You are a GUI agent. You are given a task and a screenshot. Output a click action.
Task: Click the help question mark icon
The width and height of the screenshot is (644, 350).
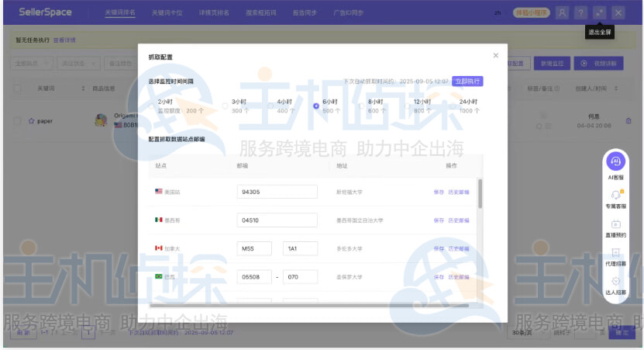pyautogui.click(x=580, y=12)
